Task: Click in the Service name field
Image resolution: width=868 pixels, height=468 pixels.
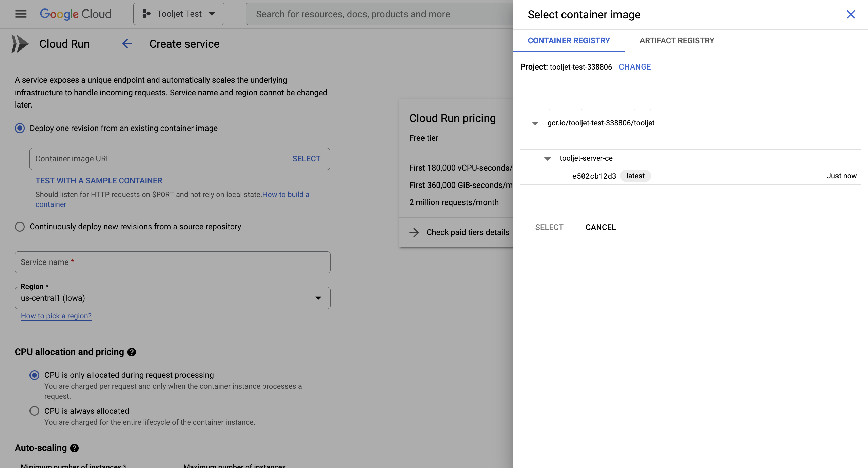Action: point(172,262)
